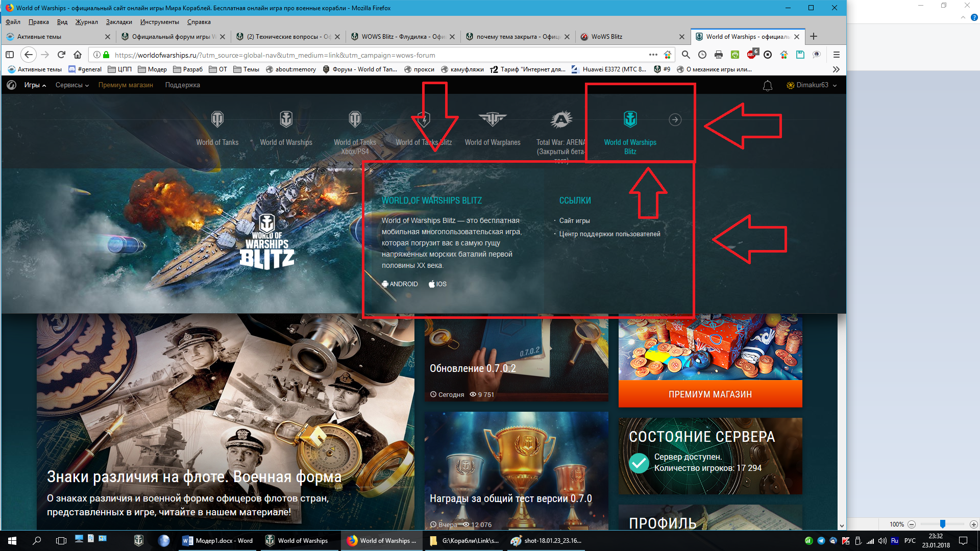980x551 pixels.
Task: Select World of Warships Blitz icon
Action: pyautogui.click(x=630, y=119)
